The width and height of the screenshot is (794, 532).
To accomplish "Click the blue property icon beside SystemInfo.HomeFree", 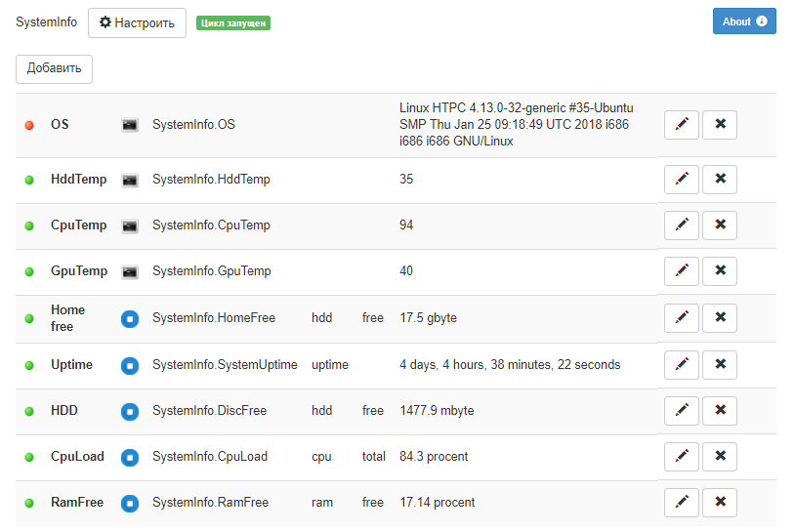I will pyautogui.click(x=130, y=318).
